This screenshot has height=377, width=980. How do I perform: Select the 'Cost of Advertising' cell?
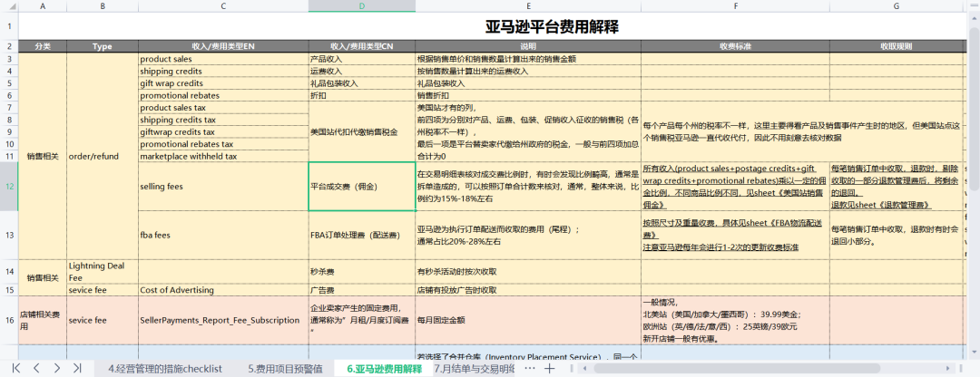(223, 290)
